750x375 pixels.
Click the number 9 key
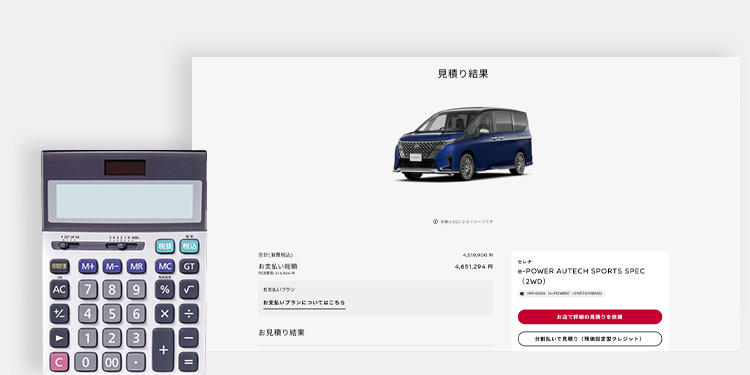(136, 289)
